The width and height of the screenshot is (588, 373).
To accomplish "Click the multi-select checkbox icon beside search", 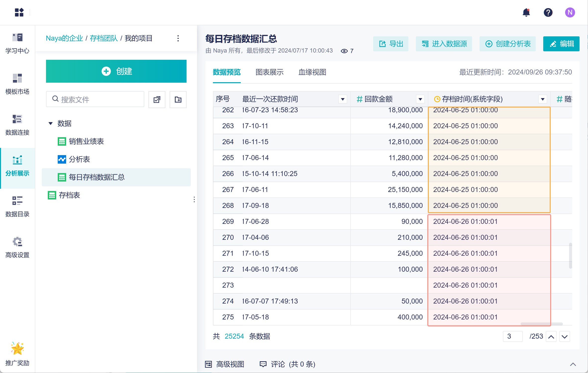I will pyautogui.click(x=157, y=100).
